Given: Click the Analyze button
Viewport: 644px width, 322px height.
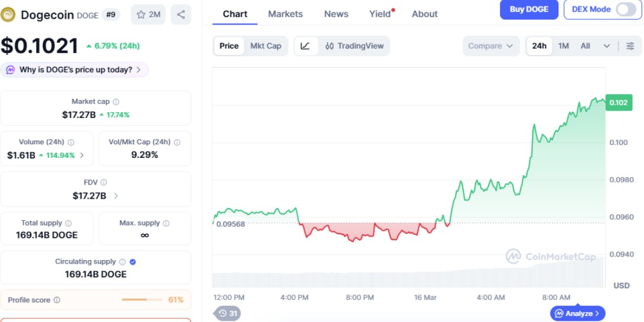Looking at the screenshot, I should [577, 313].
